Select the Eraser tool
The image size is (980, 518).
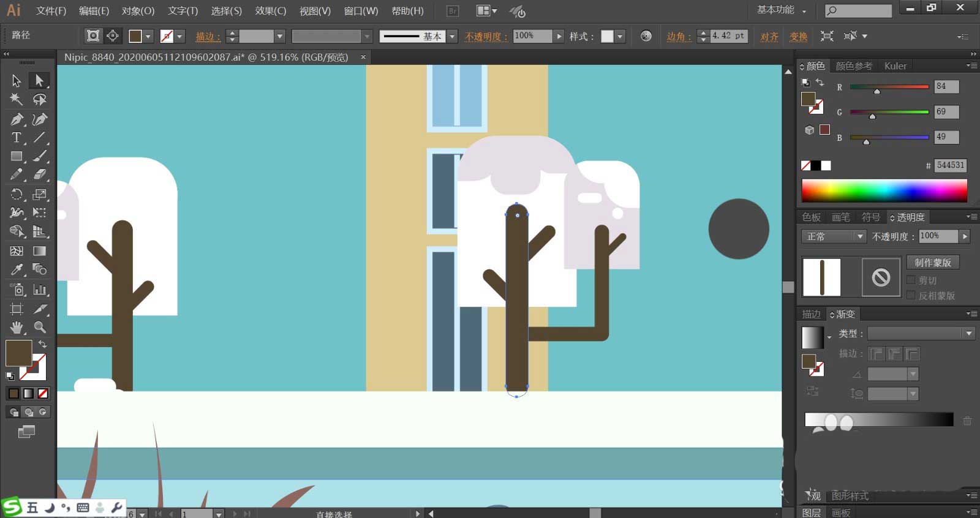coord(39,175)
